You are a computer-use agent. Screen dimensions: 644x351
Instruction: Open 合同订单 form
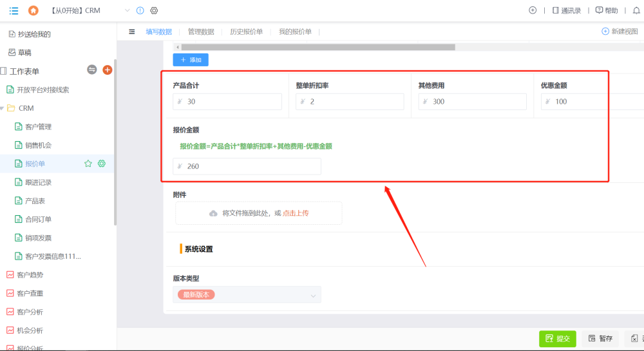click(33, 219)
